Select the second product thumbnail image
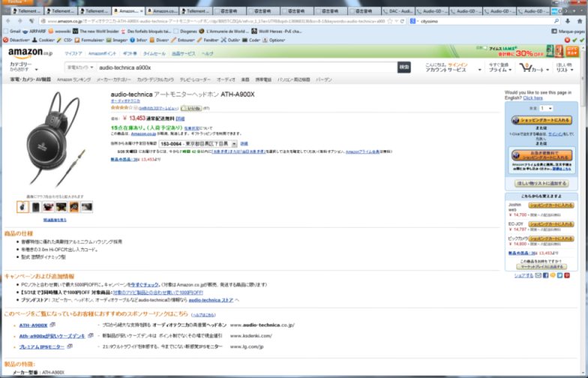 pyautogui.click(x=36, y=207)
